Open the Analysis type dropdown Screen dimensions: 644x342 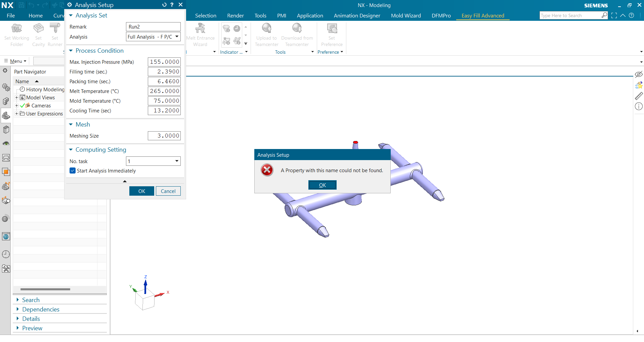pyautogui.click(x=177, y=37)
